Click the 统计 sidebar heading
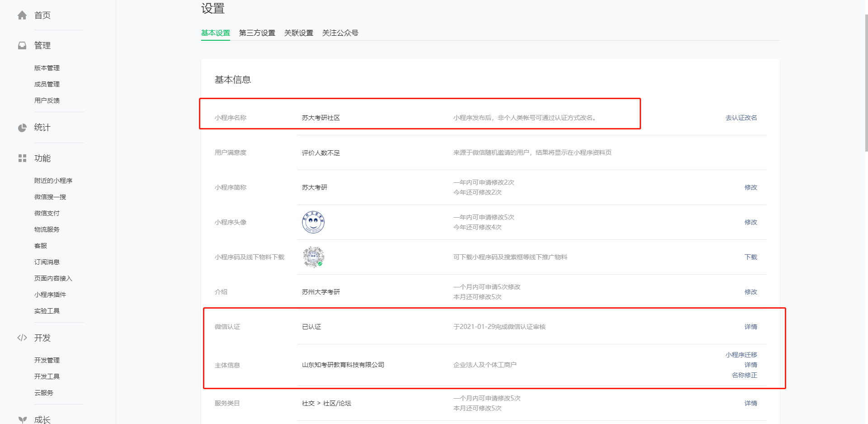868x424 pixels. (42, 128)
